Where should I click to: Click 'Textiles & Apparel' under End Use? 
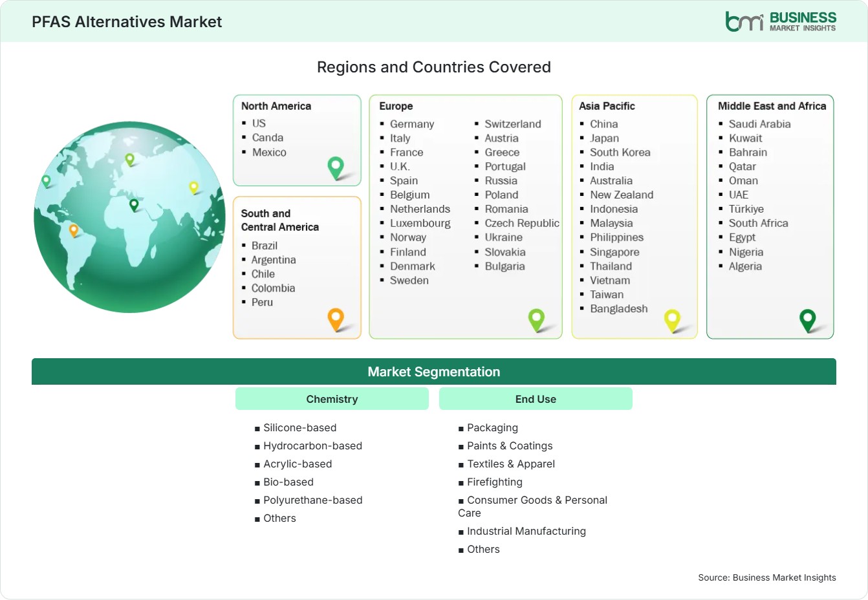click(x=512, y=464)
